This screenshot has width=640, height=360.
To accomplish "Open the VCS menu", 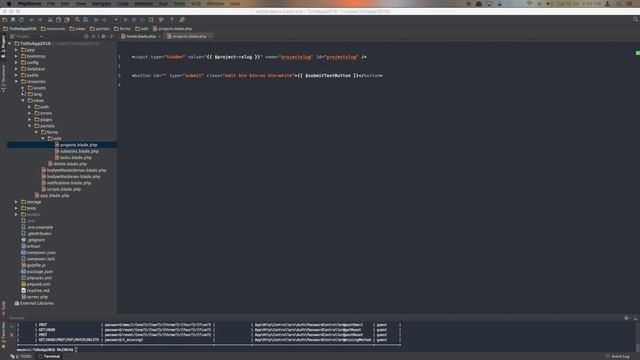I will [x=196, y=4].
